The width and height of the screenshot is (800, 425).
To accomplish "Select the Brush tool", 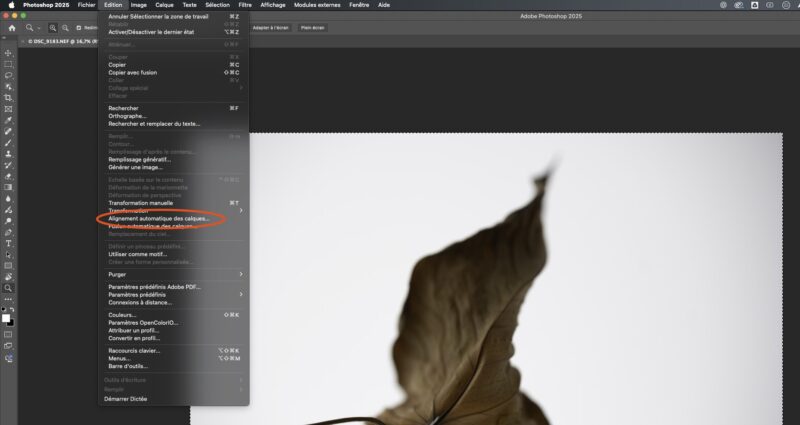I will pyautogui.click(x=8, y=143).
